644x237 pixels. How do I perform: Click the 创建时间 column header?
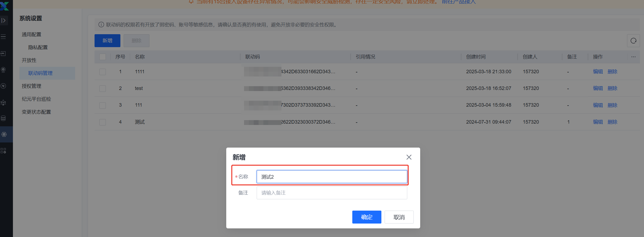click(x=476, y=57)
